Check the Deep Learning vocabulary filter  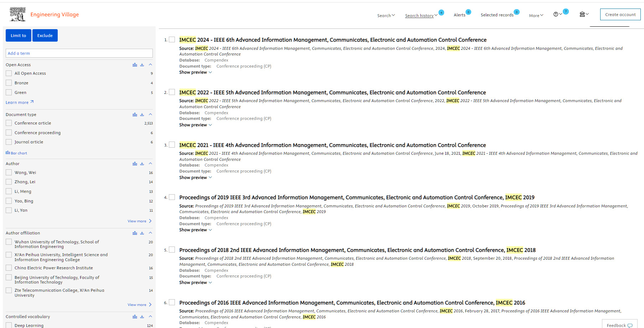pos(9,326)
